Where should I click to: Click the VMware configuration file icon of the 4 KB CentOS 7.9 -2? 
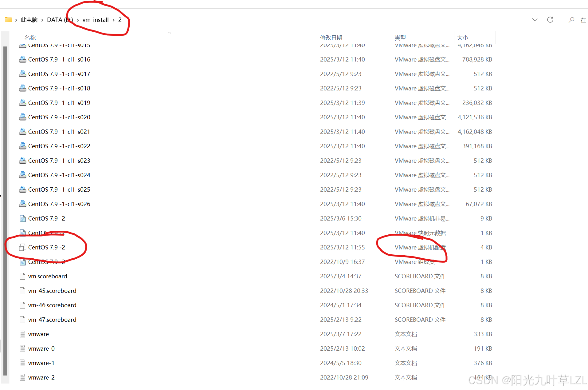(22, 247)
